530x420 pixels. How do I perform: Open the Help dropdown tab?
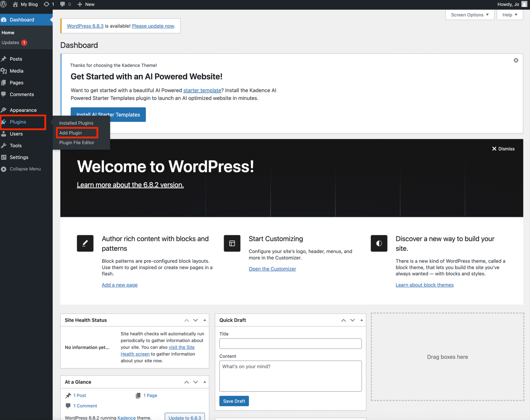coord(509,15)
